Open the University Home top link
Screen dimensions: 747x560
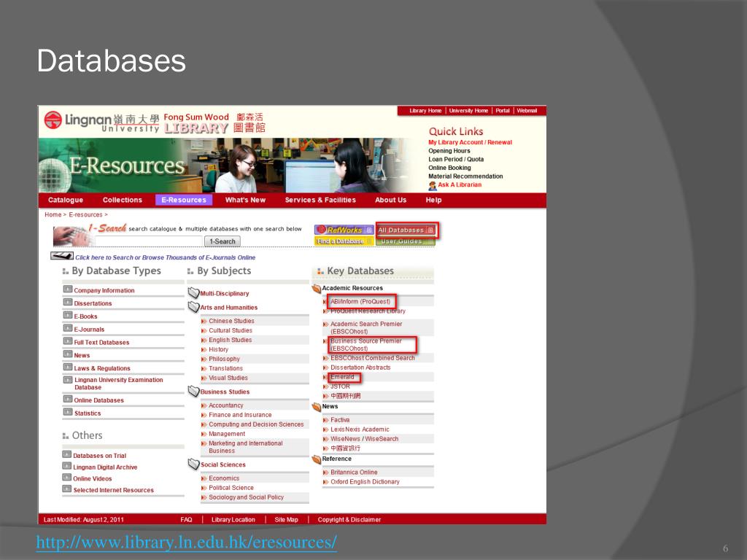pos(468,111)
